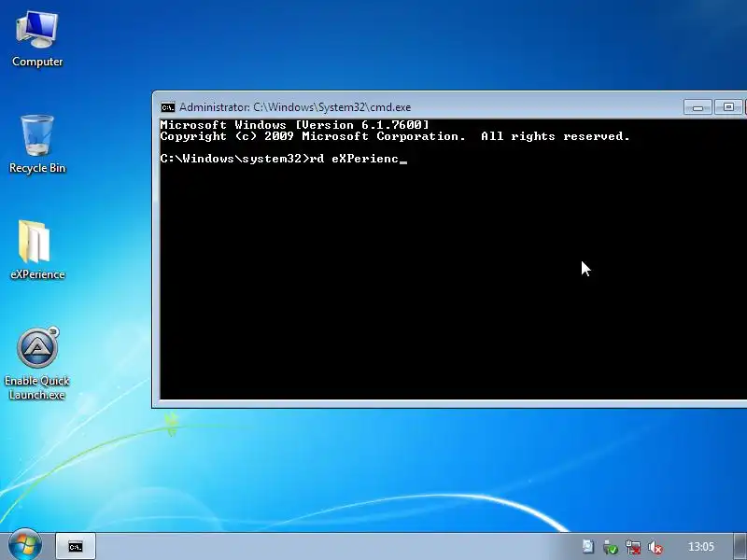
Task: Click the 'Microsoft Windows [Version 6.1.7600]' line
Action: click(x=294, y=125)
